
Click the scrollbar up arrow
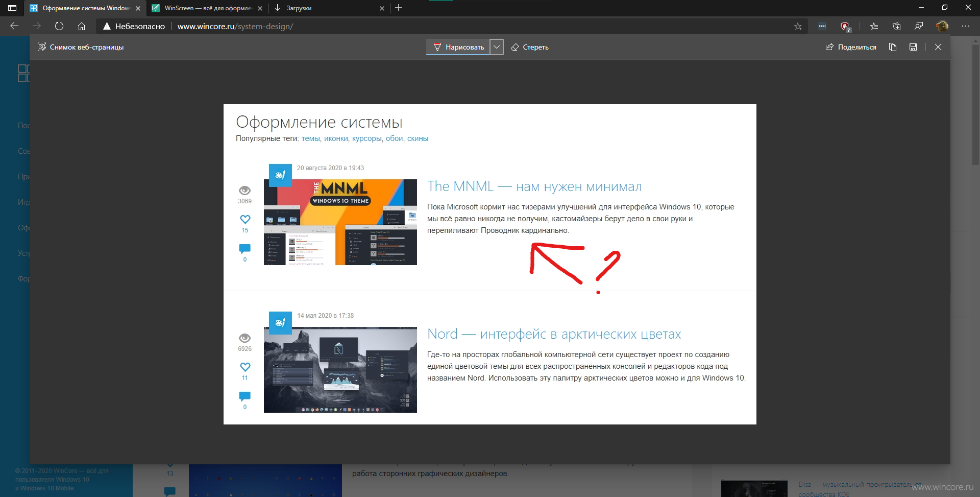click(975, 40)
